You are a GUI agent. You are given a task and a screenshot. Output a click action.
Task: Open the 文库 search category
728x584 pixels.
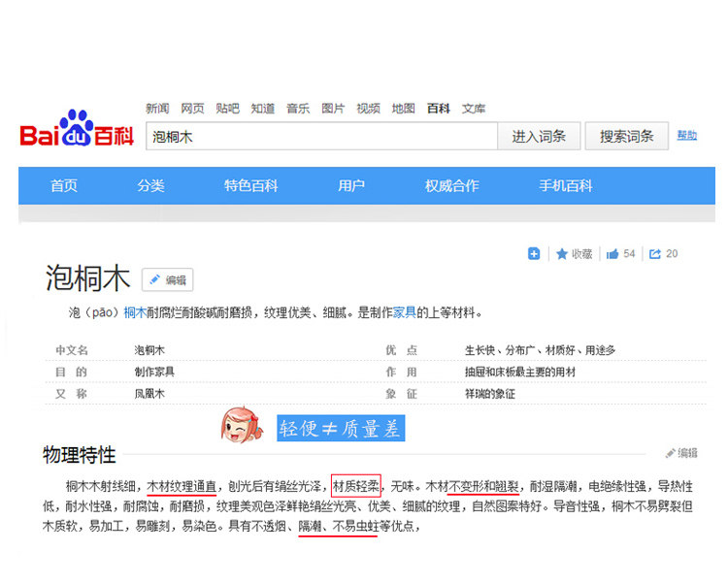tap(474, 109)
